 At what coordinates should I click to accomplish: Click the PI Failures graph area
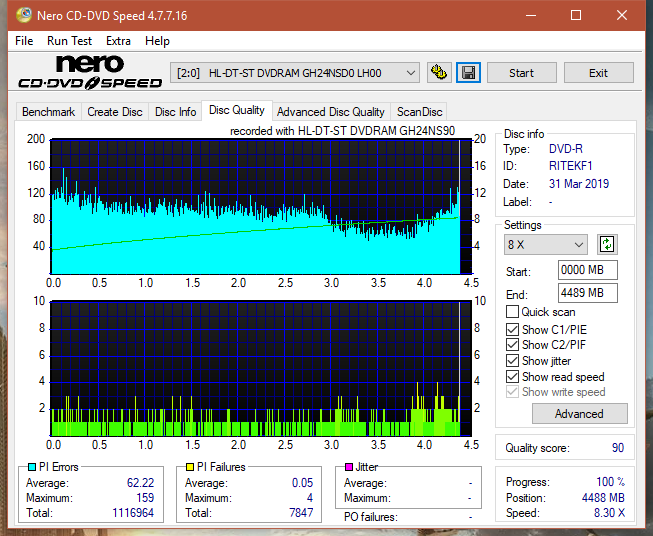[261, 368]
